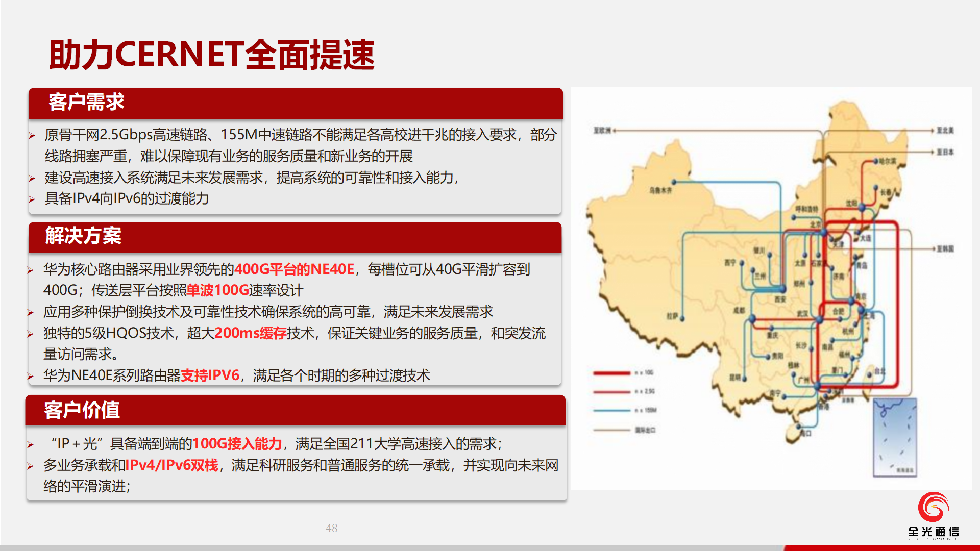This screenshot has height=551, width=980.
Task: Click the line 具备IPv4向IPv6的过渡能力
Action: pos(127,198)
